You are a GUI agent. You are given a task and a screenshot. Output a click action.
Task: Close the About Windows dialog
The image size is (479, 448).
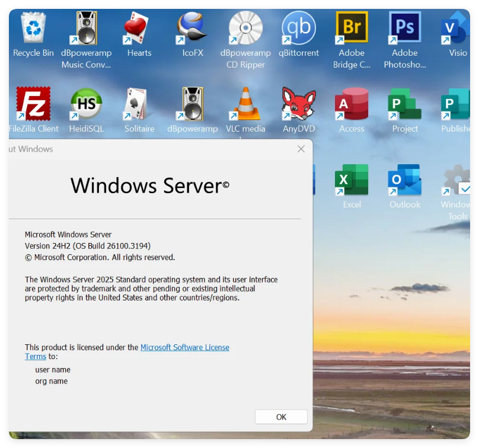click(x=301, y=149)
